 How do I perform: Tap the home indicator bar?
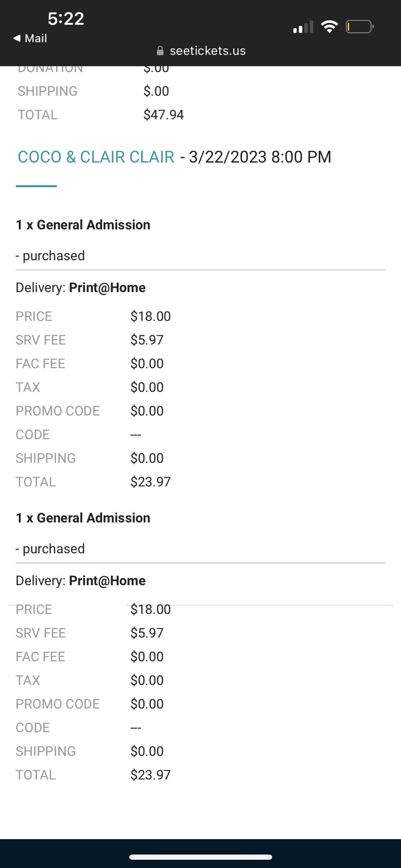pos(200,857)
